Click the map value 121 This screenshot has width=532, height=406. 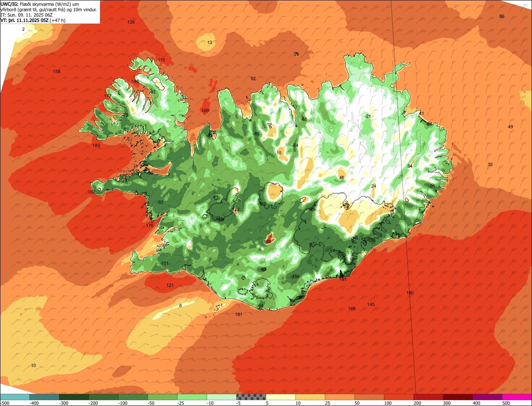(170, 285)
